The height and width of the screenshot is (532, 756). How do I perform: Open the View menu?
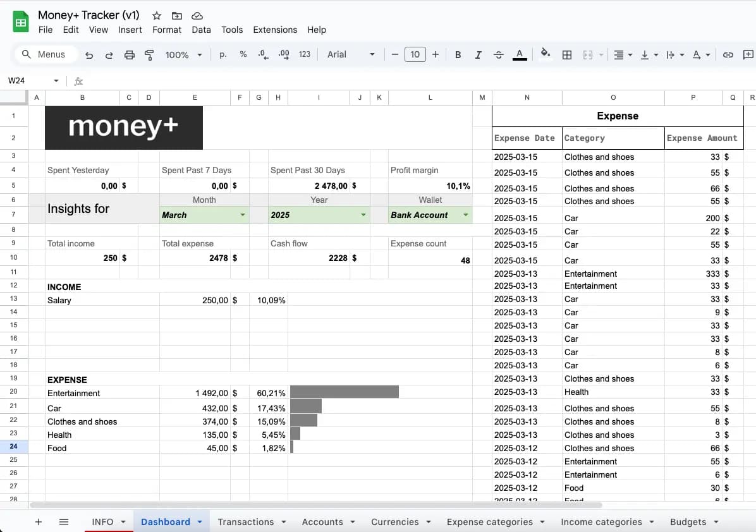tap(99, 30)
